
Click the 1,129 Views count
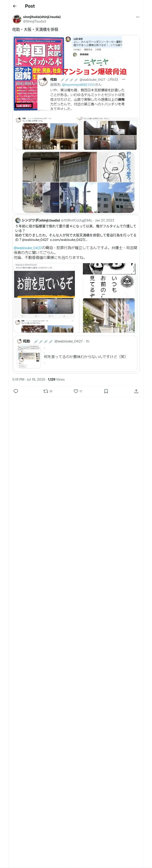pos(56,379)
